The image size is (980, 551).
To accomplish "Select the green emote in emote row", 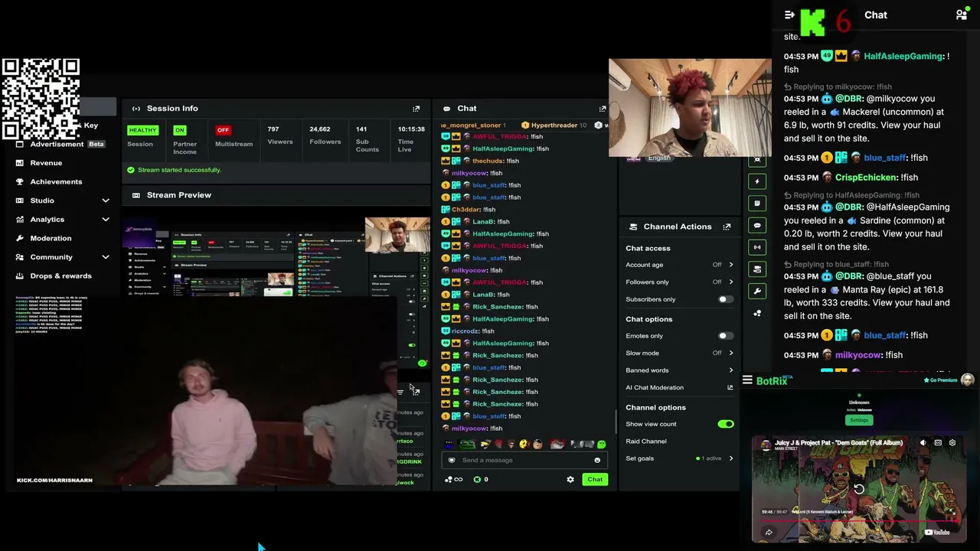I will pos(601,445).
